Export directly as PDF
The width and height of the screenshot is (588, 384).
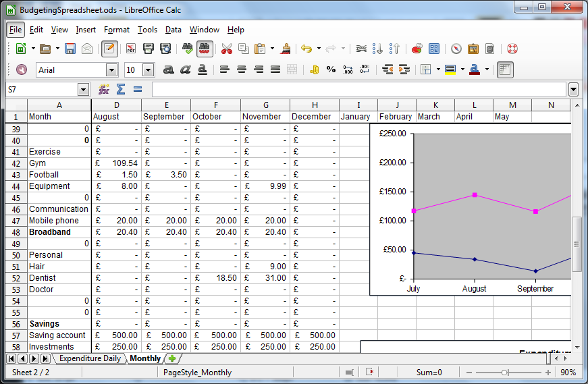coord(131,49)
